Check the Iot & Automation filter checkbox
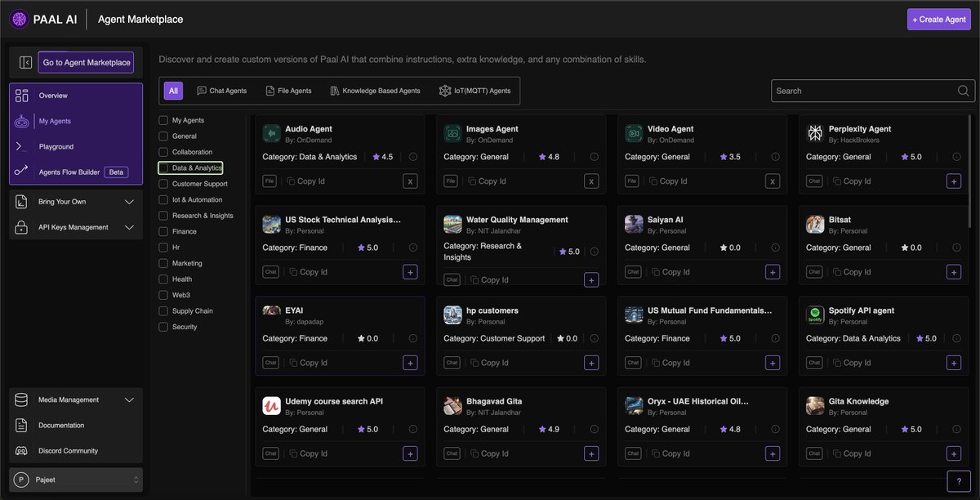This screenshot has width=980, height=500. [163, 199]
